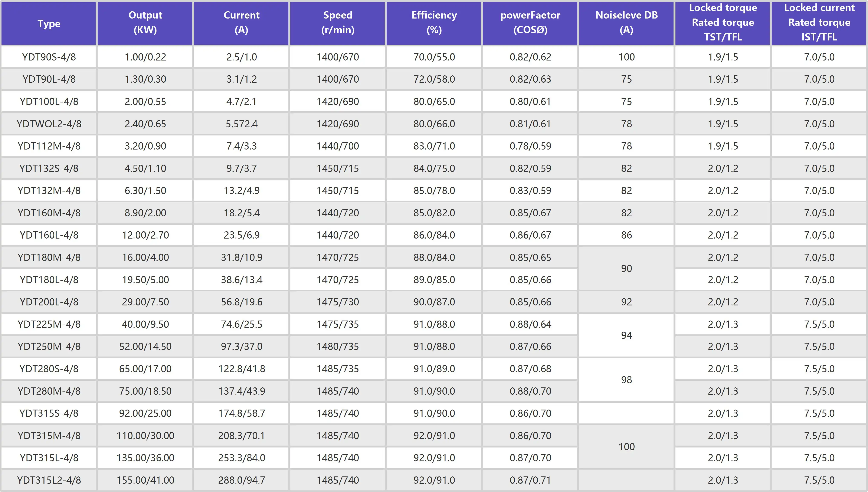Viewport: 868px width, 492px height.
Task: Select the YDT315L2-4/8 type cell
Action: pos(49,480)
